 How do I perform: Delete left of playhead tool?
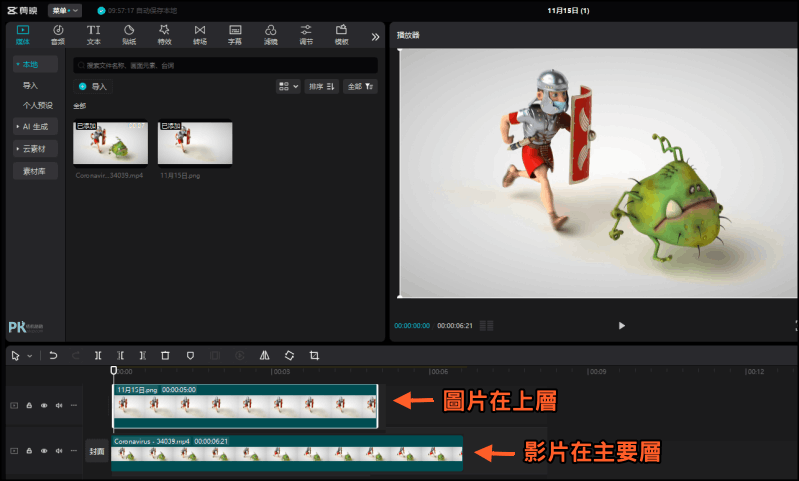click(120, 356)
